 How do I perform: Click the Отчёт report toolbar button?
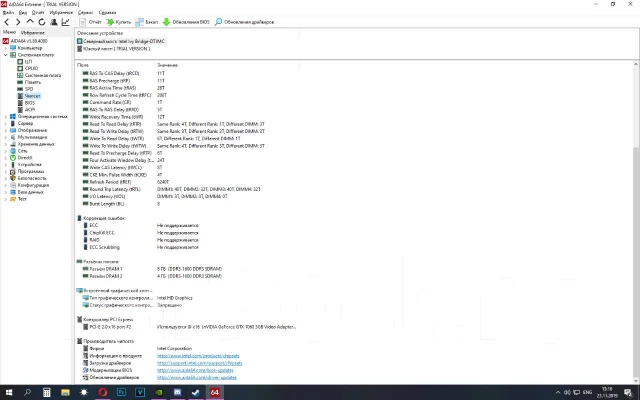pos(90,22)
